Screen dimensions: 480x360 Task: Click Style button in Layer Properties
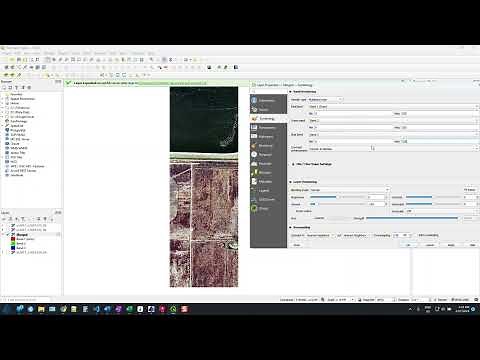[x=297, y=245]
